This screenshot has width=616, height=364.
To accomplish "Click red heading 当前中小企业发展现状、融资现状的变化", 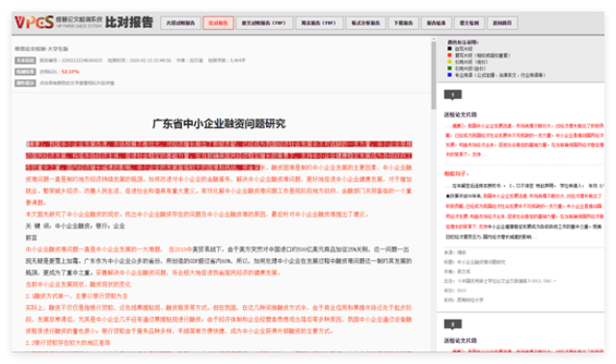I will click(78, 284).
